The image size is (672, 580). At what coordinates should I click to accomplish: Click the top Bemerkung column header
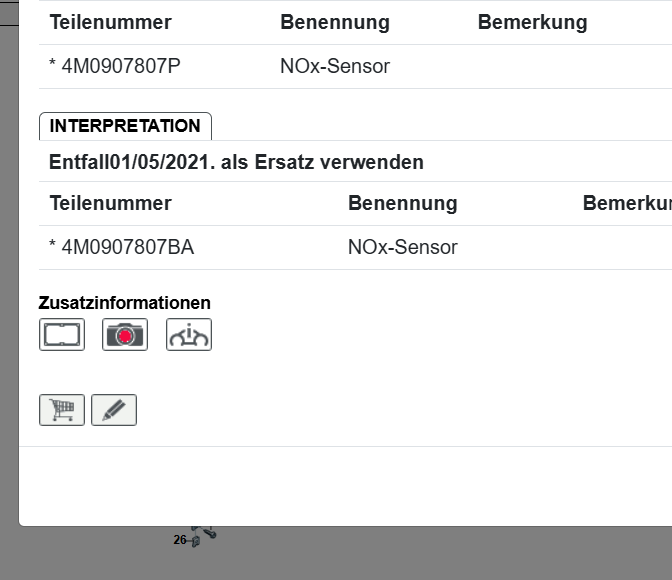[532, 22]
